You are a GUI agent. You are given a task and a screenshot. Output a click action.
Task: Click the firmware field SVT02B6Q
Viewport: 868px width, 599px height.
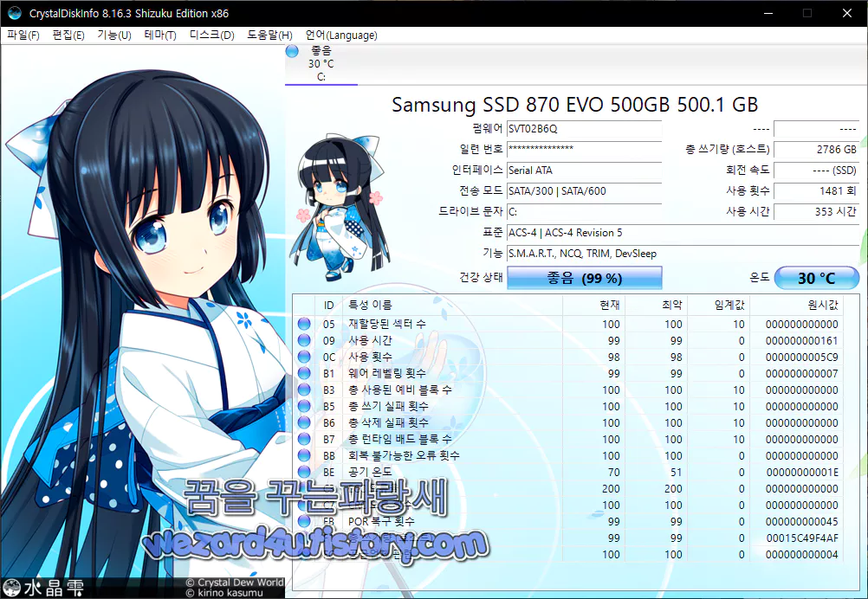tap(584, 129)
